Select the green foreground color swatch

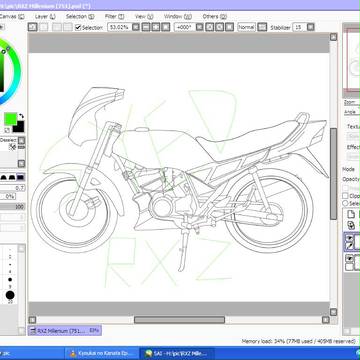tap(10, 119)
